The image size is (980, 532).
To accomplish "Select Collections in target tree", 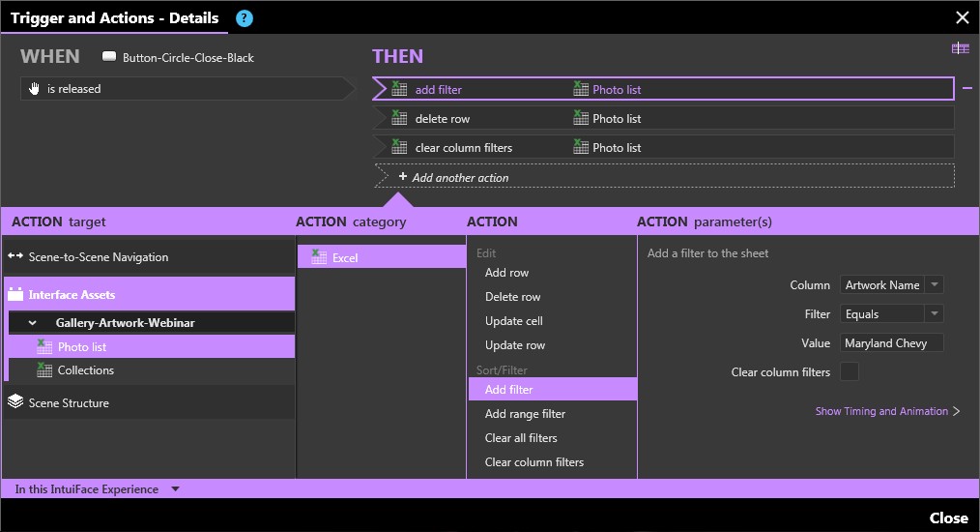I will (151, 369).
